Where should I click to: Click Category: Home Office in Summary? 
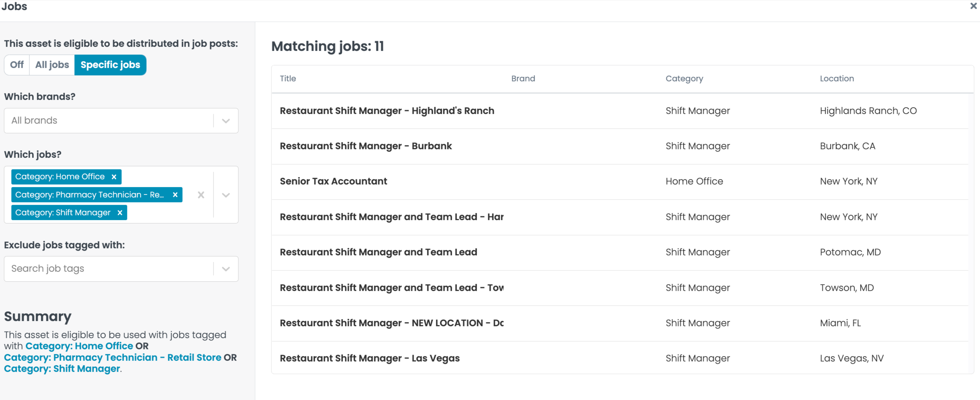coord(79,346)
